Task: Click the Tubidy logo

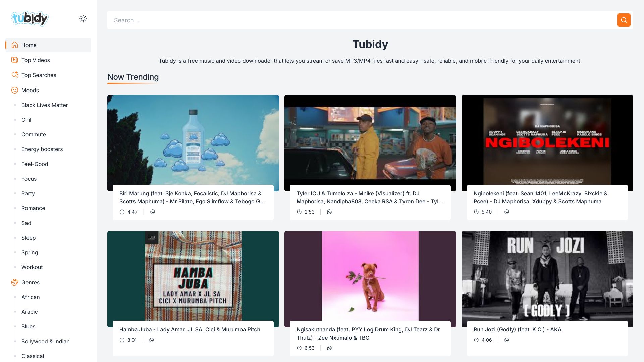Action: (x=30, y=19)
